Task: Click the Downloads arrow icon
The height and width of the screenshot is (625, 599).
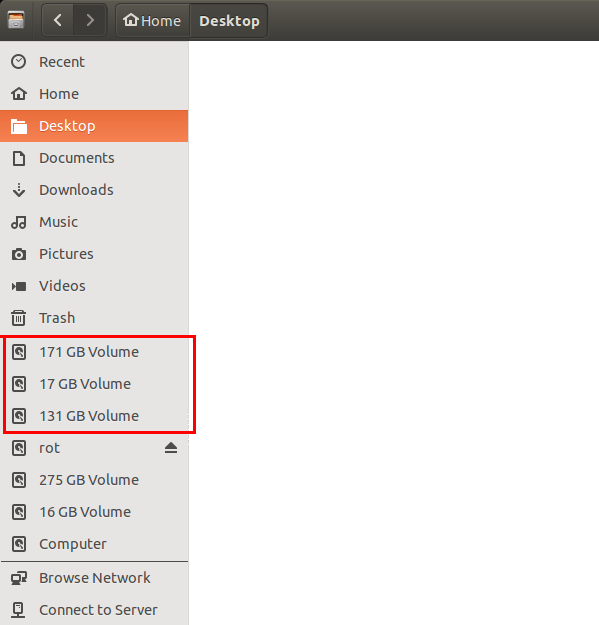Action: [x=19, y=190]
